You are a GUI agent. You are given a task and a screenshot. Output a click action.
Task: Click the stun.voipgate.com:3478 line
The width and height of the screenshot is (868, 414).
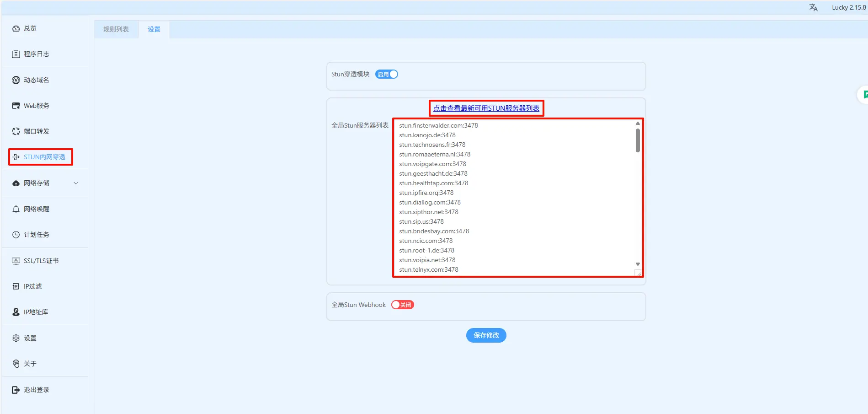pyautogui.click(x=433, y=164)
